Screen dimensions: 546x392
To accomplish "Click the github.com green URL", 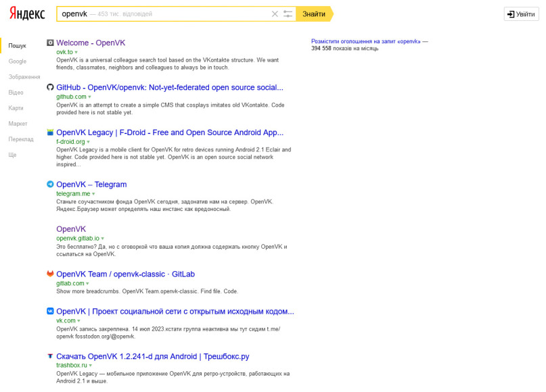I will point(72,97).
